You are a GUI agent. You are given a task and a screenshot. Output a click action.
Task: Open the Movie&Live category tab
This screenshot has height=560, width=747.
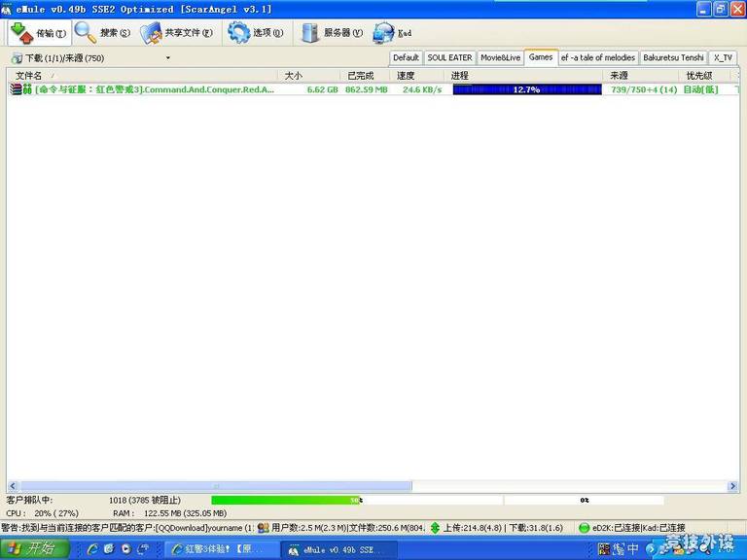500,57
